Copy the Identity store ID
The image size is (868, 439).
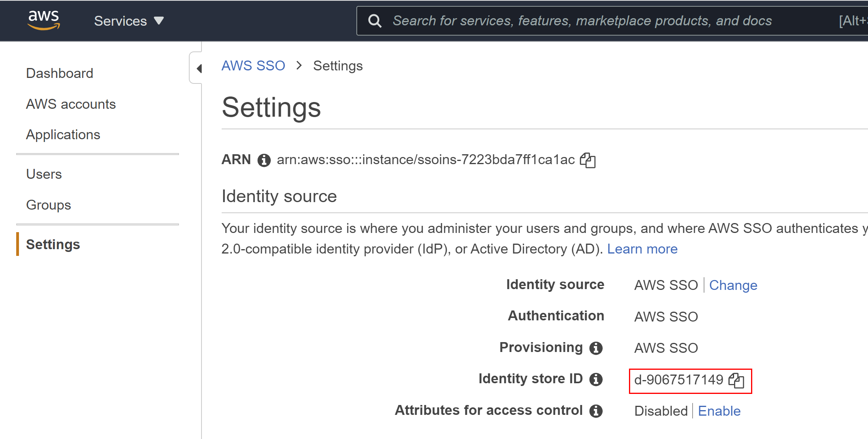tap(736, 380)
